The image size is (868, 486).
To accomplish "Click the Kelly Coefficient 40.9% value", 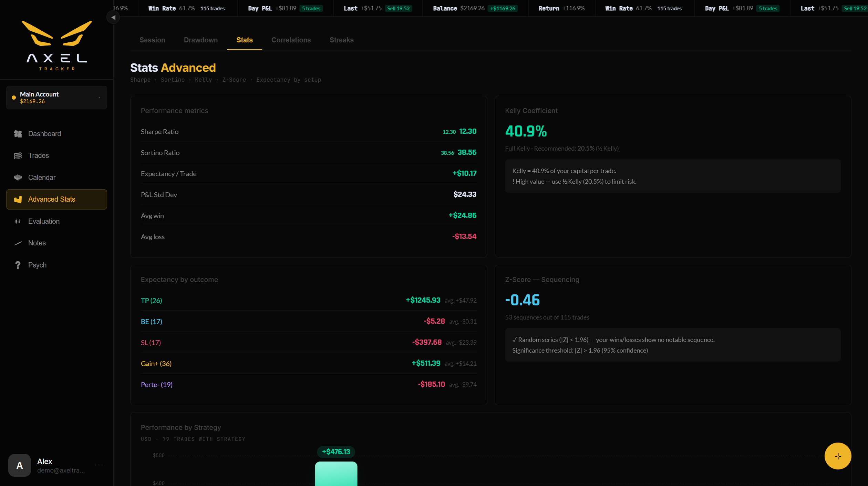I will pyautogui.click(x=526, y=131).
